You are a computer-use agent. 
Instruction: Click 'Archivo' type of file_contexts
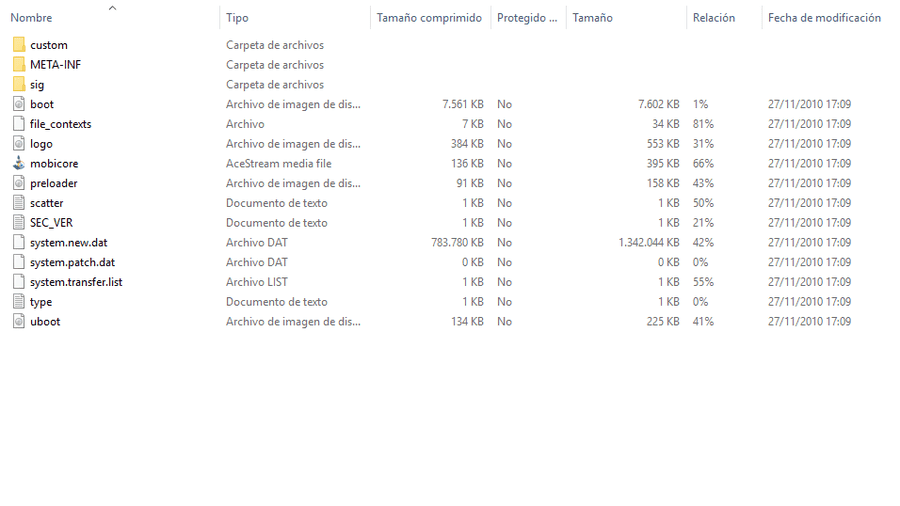tap(245, 124)
